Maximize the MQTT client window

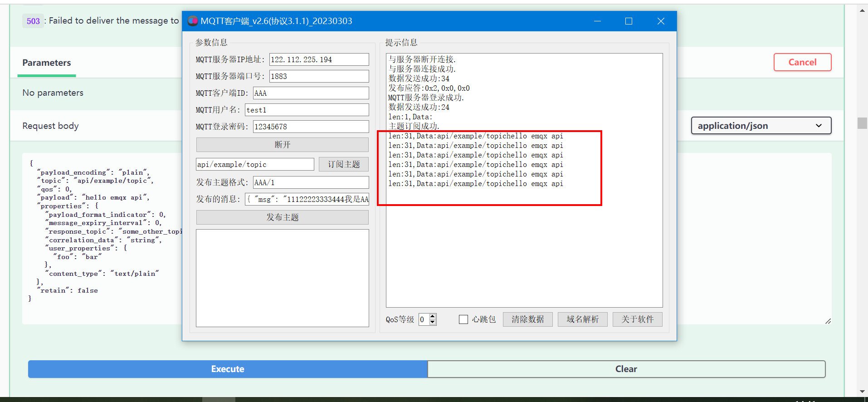coord(629,21)
